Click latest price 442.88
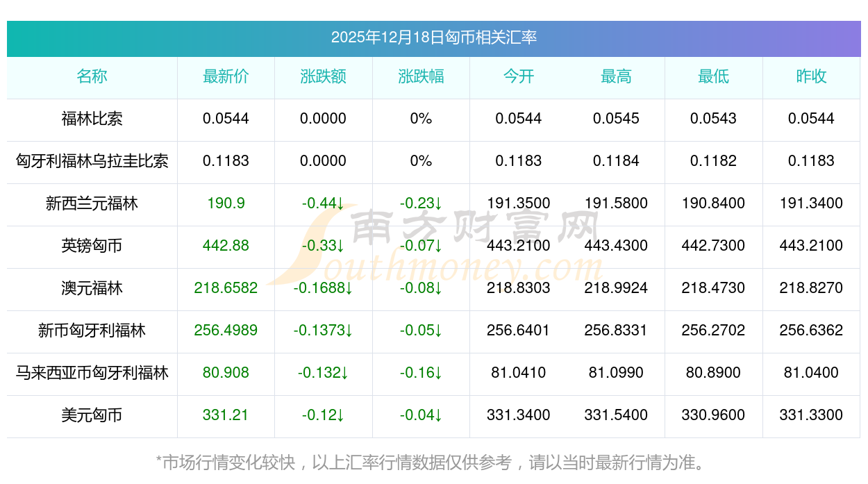Viewport: 868px width, 484px height. tap(226, 246)
